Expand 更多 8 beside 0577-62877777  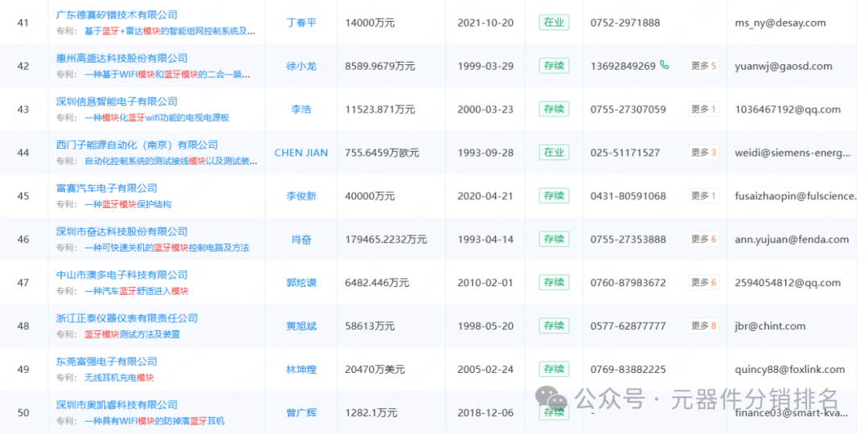[x=703, y=325]
